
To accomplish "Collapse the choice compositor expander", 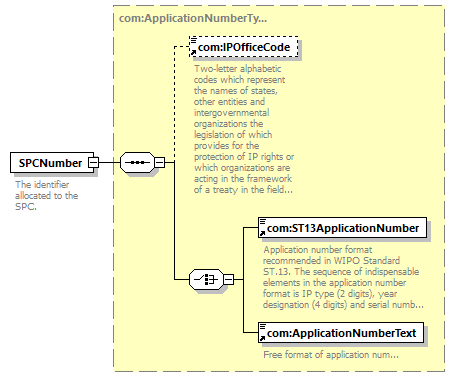I will click(x=228, y=279).
